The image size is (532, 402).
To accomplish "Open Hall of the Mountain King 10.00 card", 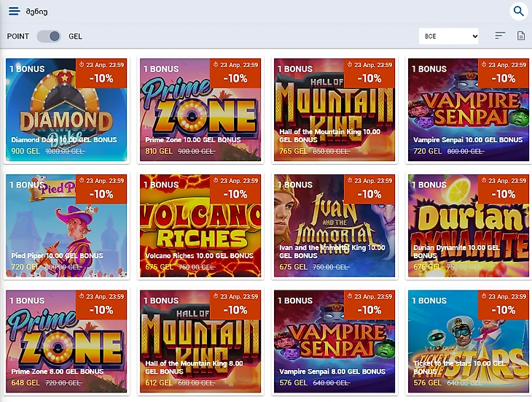I will pos(335,109).
